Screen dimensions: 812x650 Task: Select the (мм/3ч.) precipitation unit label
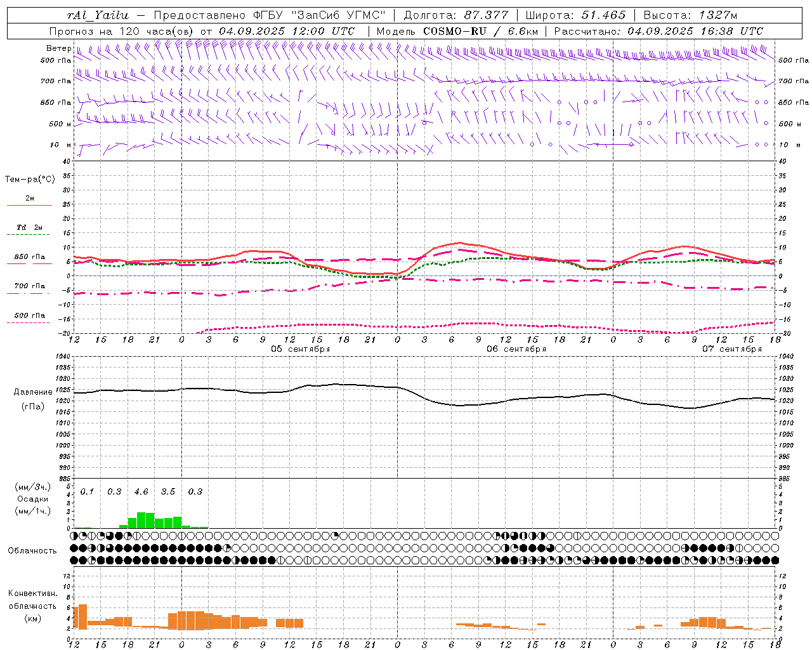pos(33,487)
